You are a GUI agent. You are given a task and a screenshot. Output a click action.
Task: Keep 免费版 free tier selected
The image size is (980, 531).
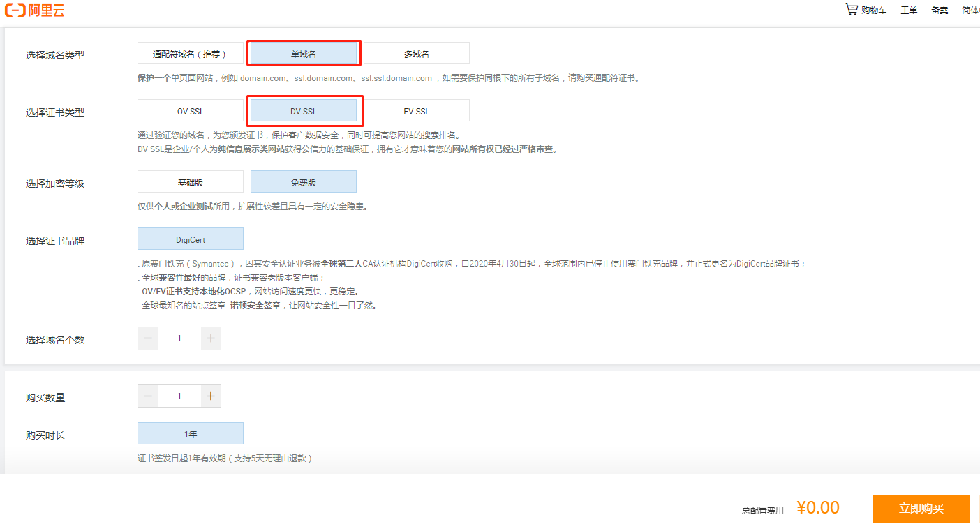pyautogui.click(x=304, y=181)
